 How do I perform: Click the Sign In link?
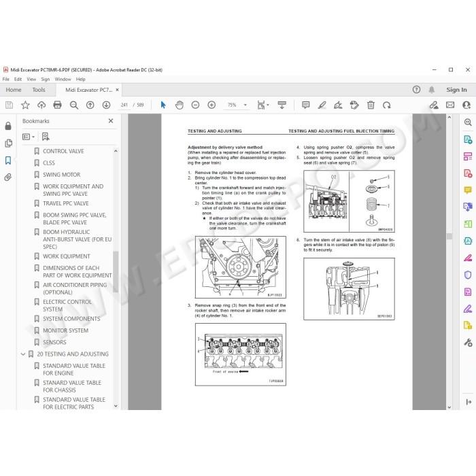456,90
